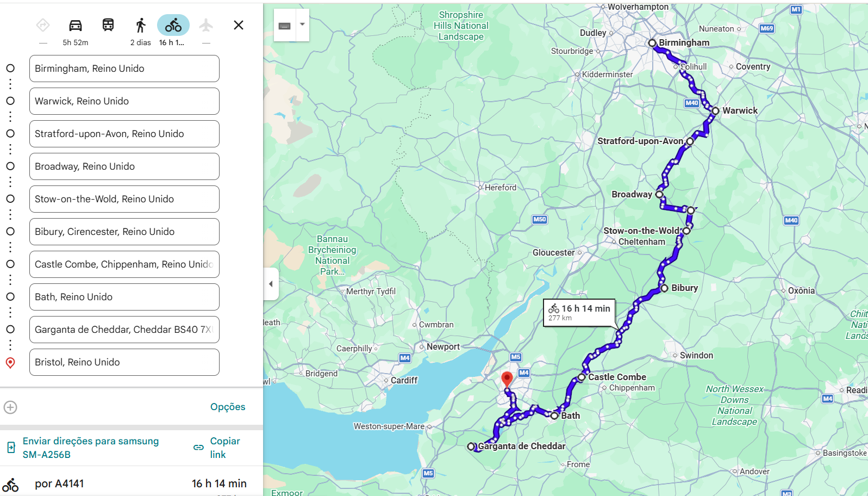This screenshot has height=496, width=868.
Task: Click the Hereford label on the map
Action: (501, 188)
